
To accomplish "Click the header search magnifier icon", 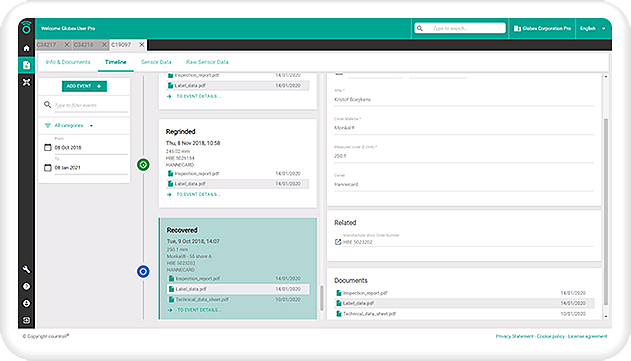I will 420,28.
